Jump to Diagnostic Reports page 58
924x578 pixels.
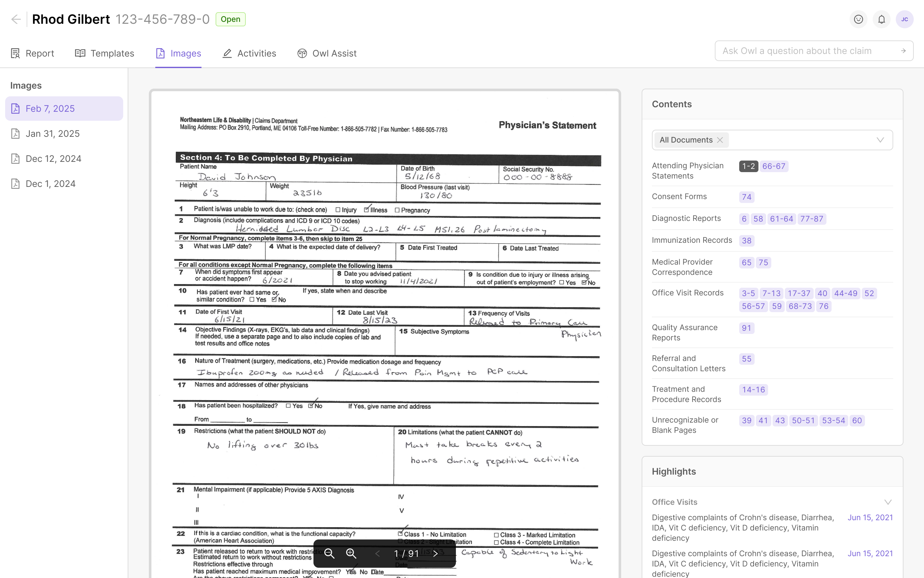coord(758,219)
